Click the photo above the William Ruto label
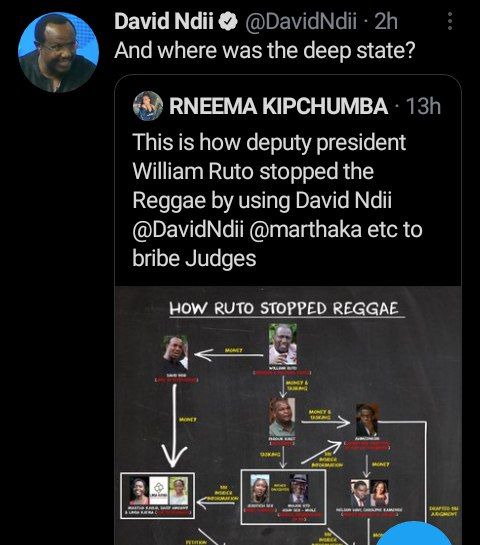The width and height of the screenshot is (480, 545). point(283,344)
